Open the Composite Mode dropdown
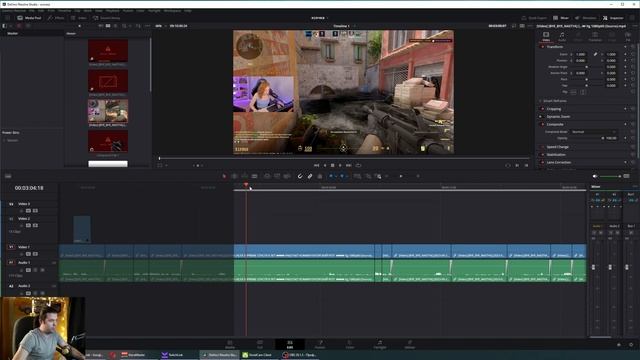The width and height of the screenshot is (640, 360). click(x=593, y=132)
